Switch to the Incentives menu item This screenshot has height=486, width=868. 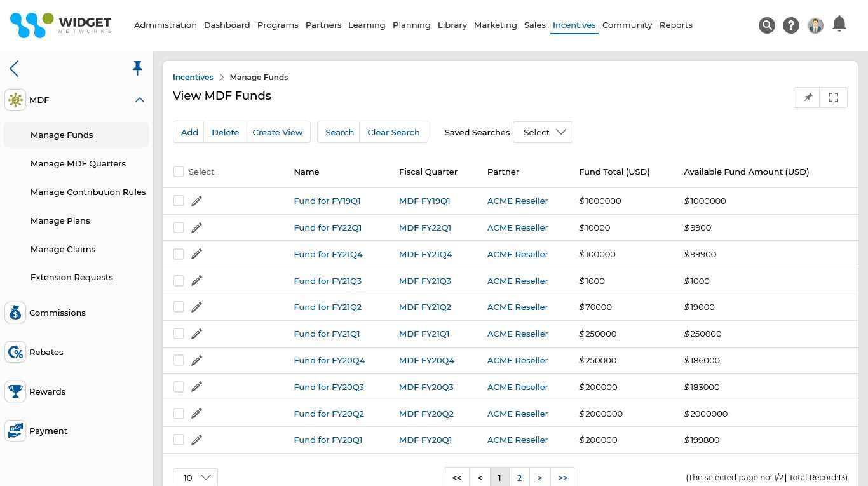tap(574, 25)
